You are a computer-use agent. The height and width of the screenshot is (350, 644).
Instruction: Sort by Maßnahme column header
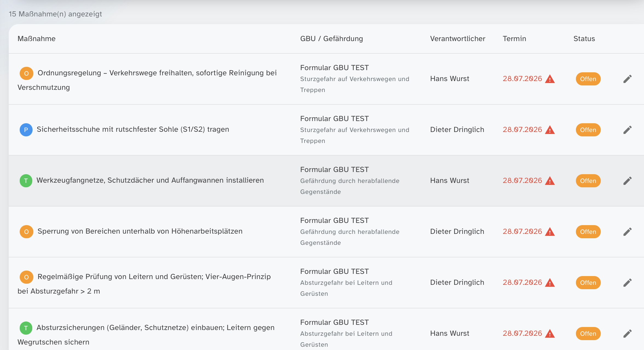(x=36, y=39)
